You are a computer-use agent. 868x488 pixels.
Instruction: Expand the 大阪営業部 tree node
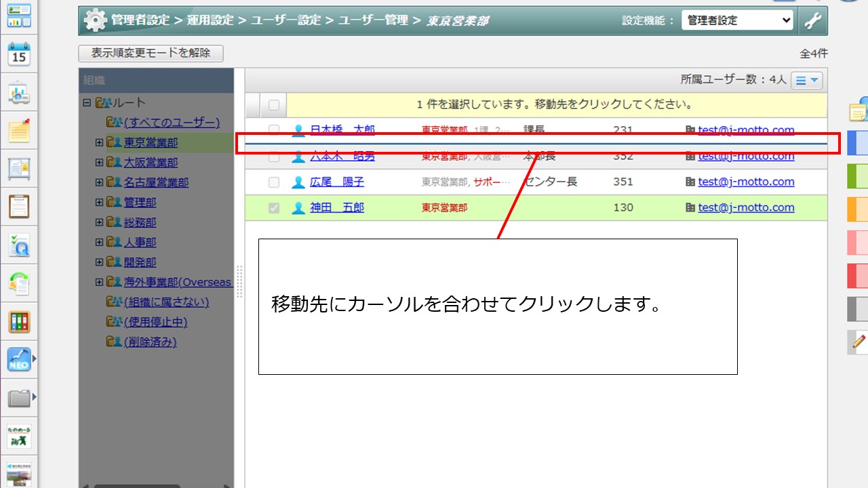tap(99, 163)
